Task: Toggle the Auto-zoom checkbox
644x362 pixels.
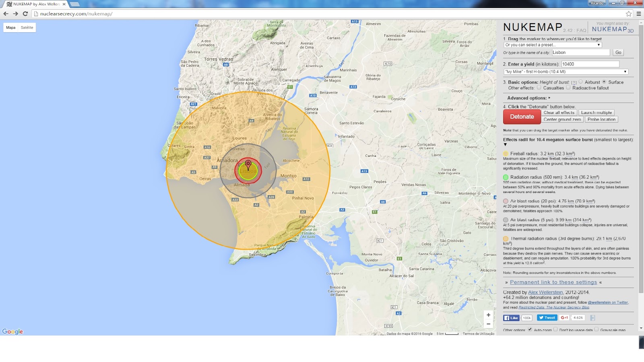Action: (x=530, y=329)
